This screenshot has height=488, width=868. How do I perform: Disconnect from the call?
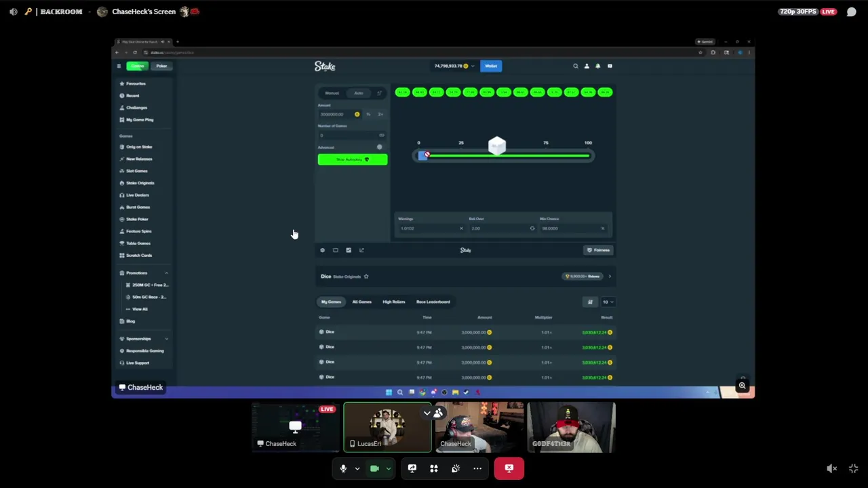coord(509,468)
